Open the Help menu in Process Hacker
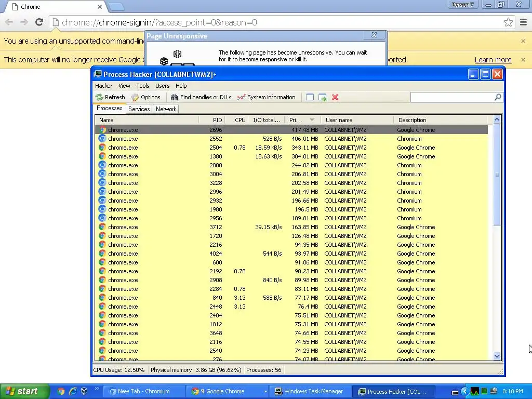Screen dimensions: 532x399 click(x=181, y=86)
